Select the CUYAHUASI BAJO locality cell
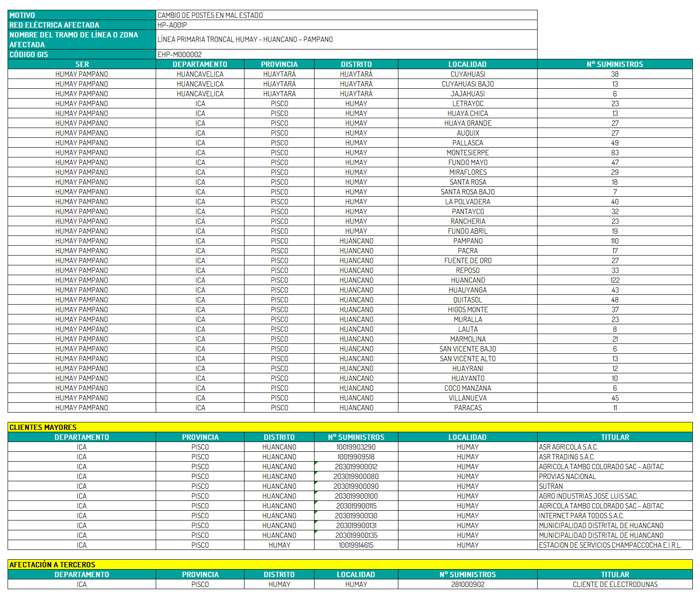This screenshot has width=700, height=599. pos(467,84)
